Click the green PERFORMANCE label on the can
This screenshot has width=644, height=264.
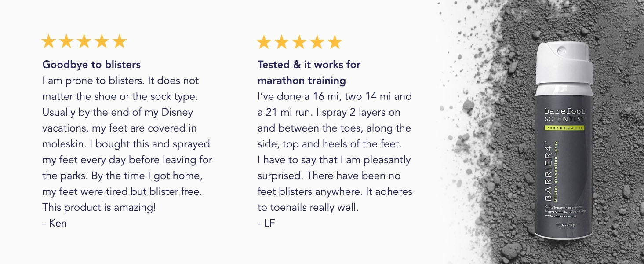click(x=564, y=128)
